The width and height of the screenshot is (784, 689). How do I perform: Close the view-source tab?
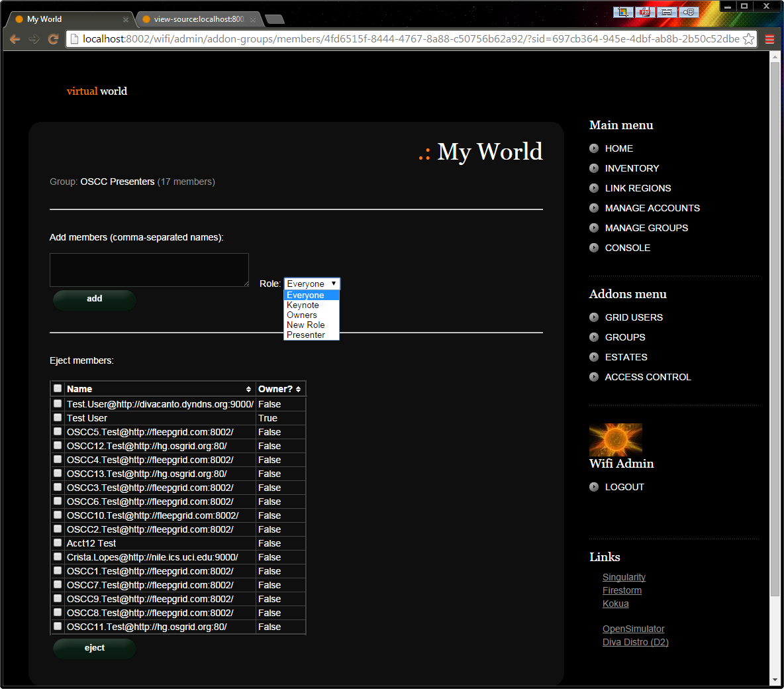coord(253,19)
